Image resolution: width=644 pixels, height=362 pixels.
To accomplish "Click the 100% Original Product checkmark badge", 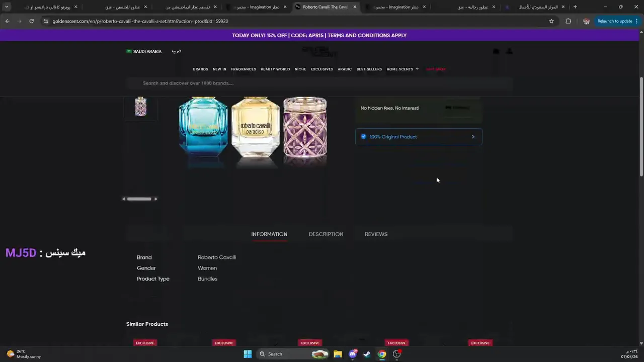I will [x=363, y=137].
